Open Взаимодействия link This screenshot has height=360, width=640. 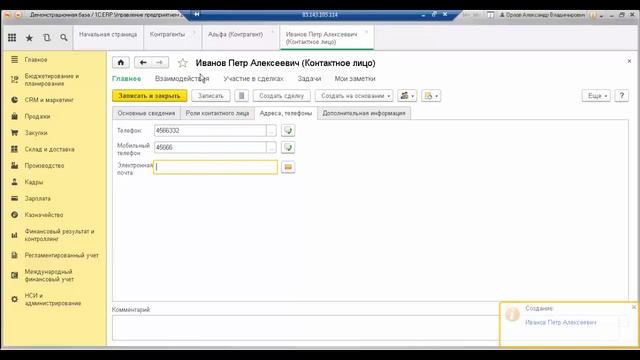point(182,78)
